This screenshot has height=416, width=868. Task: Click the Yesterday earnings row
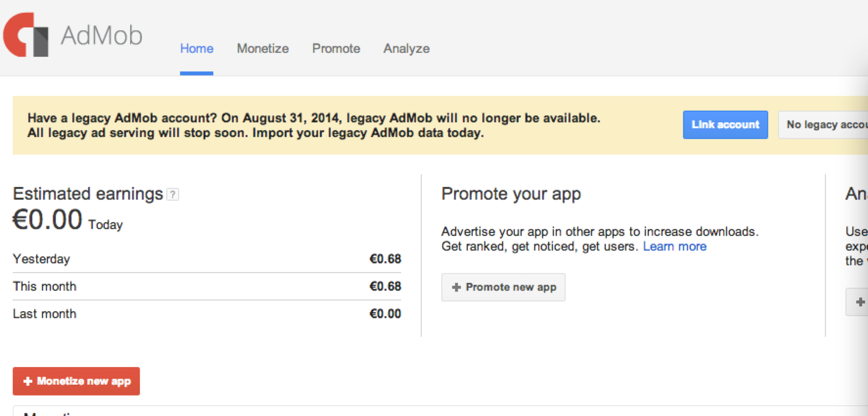tap(206, 259)
